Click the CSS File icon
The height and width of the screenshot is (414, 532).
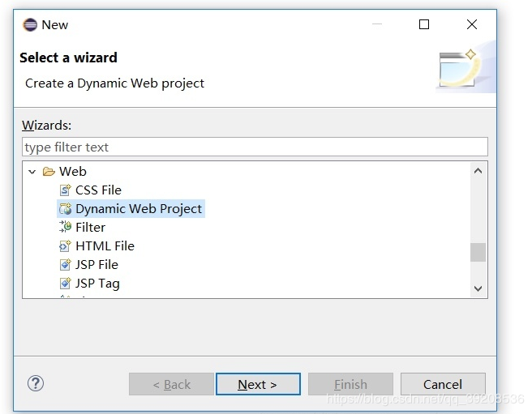(66, 190)
